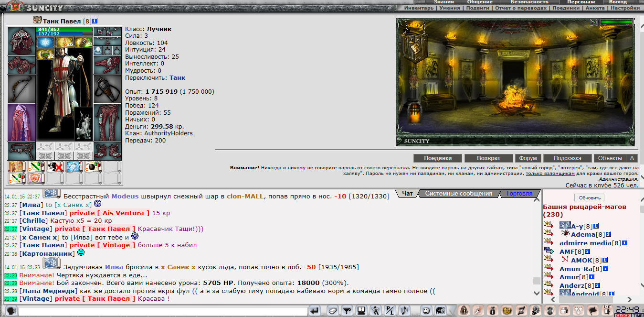The image size is (644, 317).
Task: Focus the chat message input field
Action: 163,311
